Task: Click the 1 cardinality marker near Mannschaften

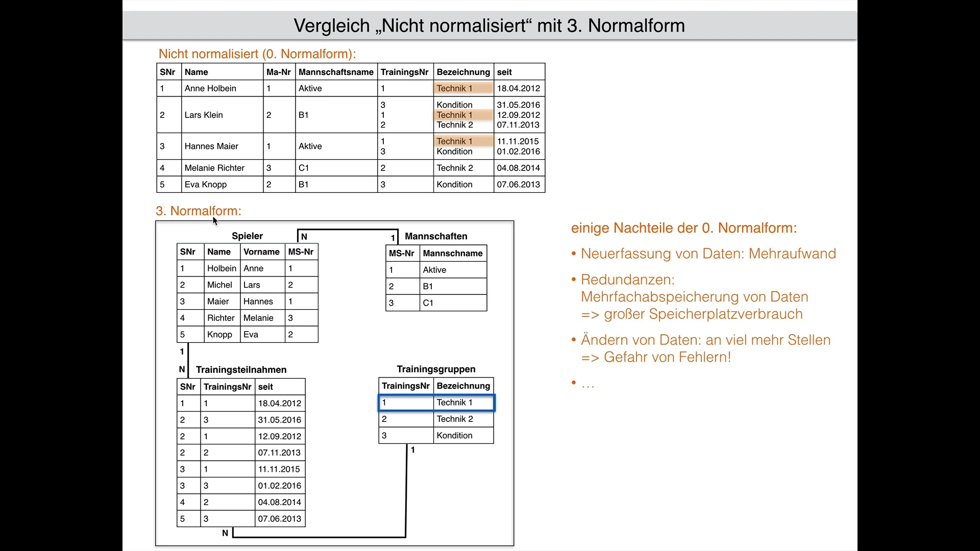Action: pos(391,237)
